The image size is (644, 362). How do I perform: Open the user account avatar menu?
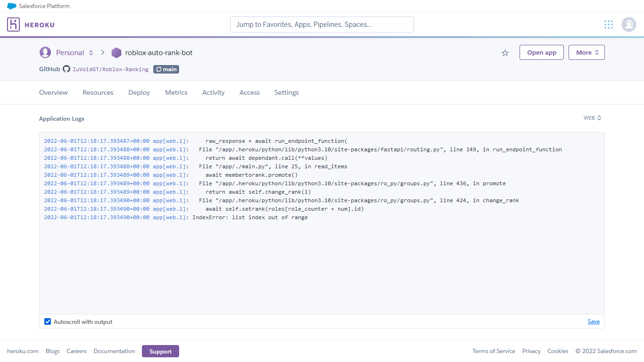tap(629, 25)
